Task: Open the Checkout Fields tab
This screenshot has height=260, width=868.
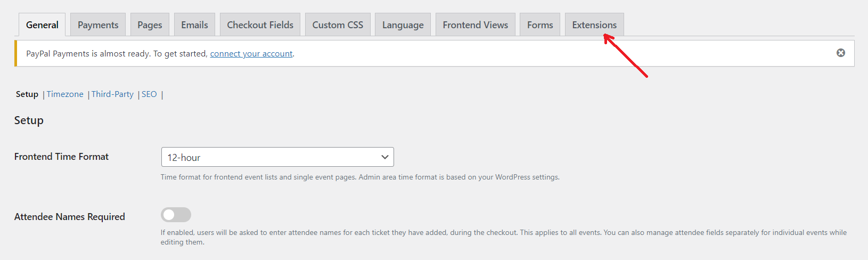Action: coord(260,25)
